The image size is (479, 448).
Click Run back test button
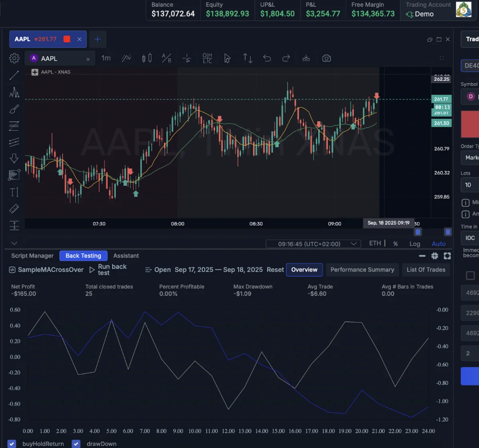108,270
